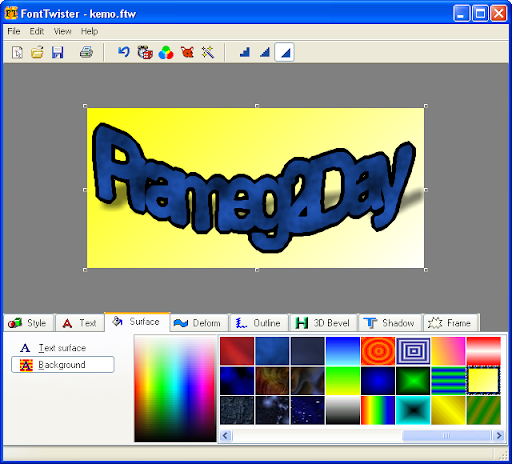Click the New document toolbar icon
512x464 pixels.
(x=17, y=52)
